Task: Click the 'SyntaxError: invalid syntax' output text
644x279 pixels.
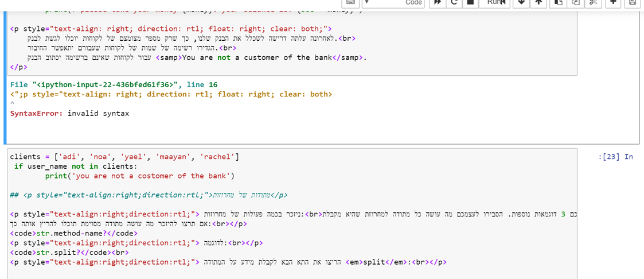Action: pyautogui.click(x=70, y=114)
